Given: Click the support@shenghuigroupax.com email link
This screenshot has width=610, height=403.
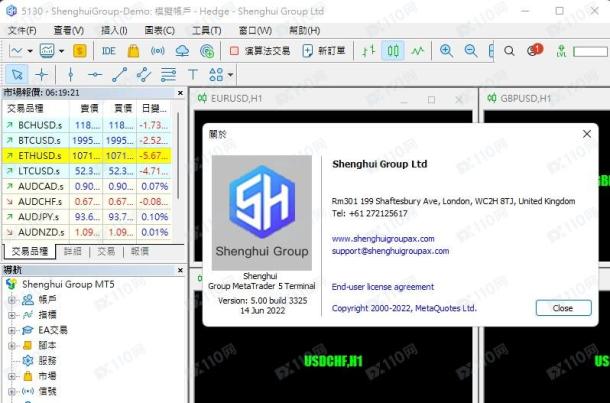Looking at the screenshot, I should pyautogui.click(x=390, y=251).
